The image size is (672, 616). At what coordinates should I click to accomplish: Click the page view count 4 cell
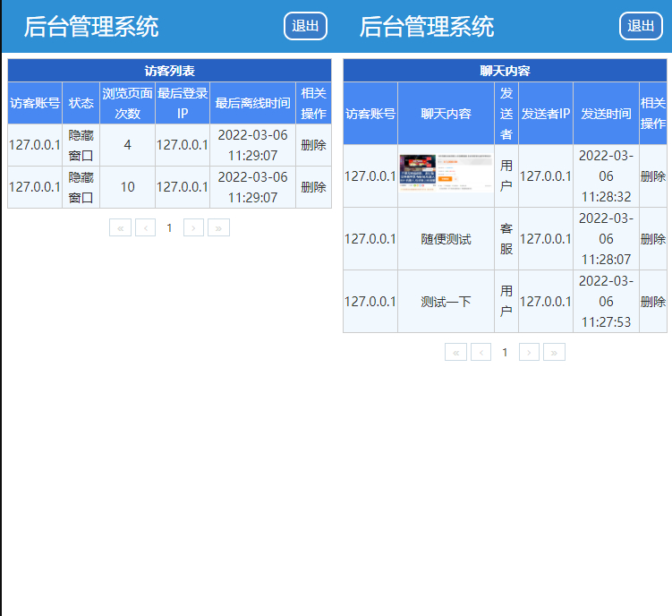pyautogui.click(x=127, y=145)
